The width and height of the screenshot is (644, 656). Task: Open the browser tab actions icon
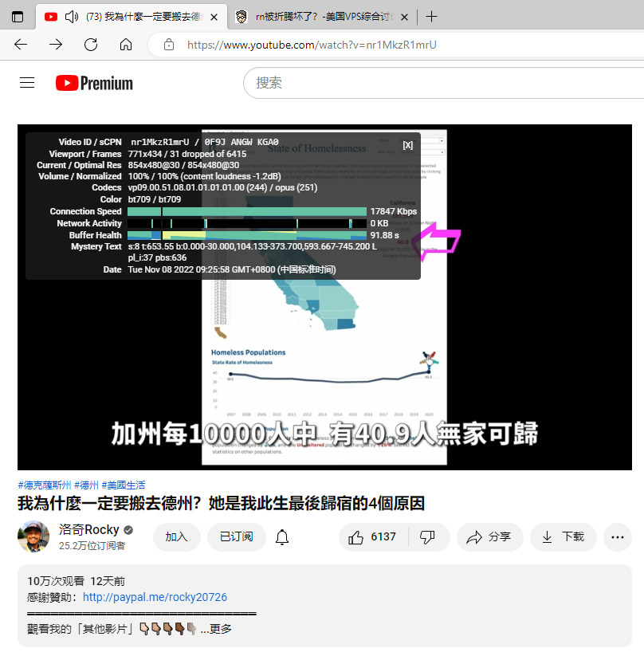pos(18,17)
